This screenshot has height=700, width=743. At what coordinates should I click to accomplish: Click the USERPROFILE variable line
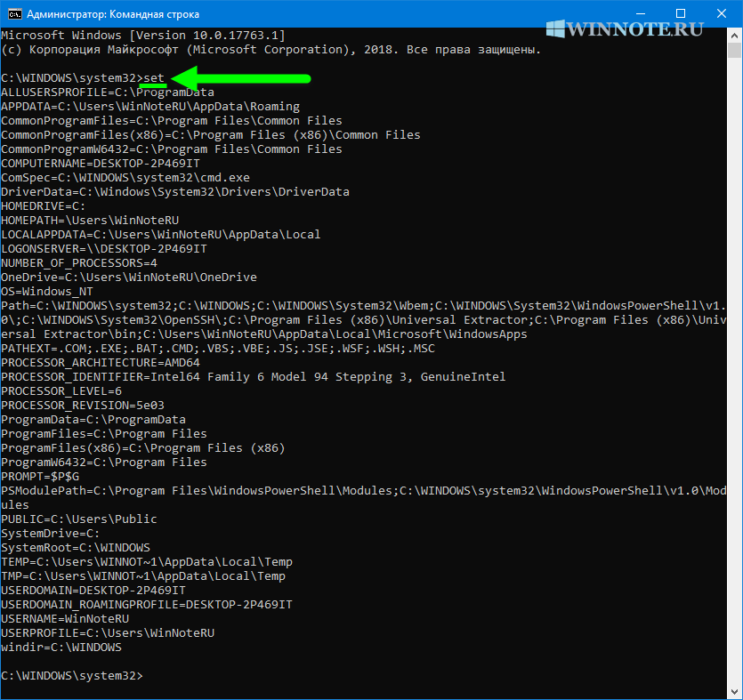click(108, 632)
